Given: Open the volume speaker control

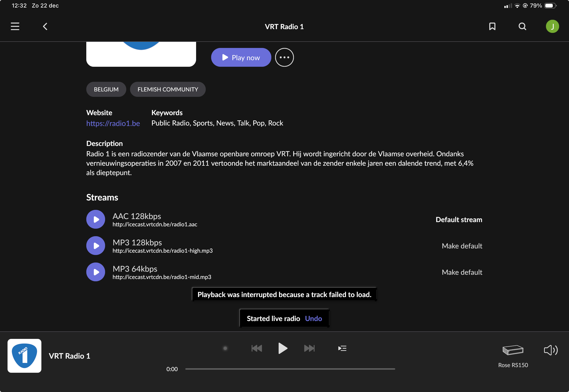Looking at the screenshot, I should [x=551, y=350].
